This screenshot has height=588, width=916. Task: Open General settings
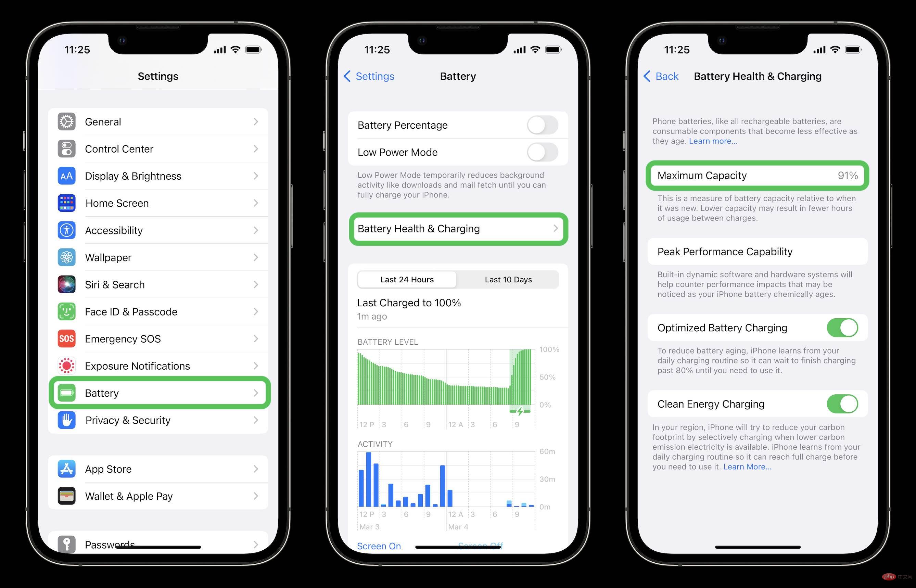click(158, 122)
